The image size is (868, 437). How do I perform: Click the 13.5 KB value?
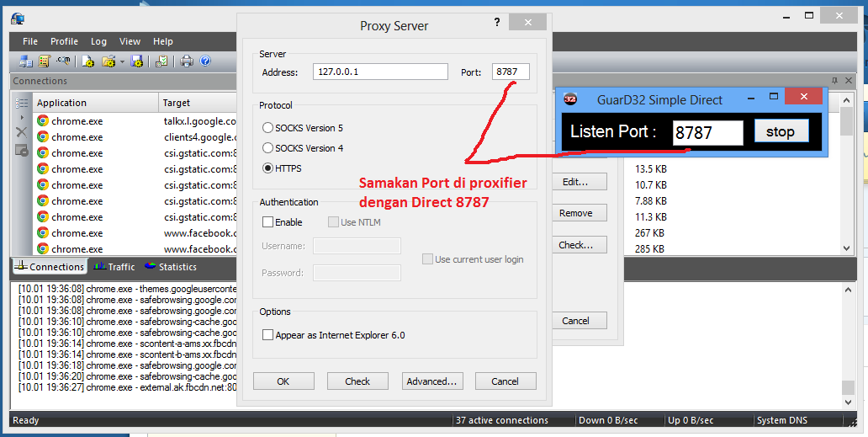[650, 169]
